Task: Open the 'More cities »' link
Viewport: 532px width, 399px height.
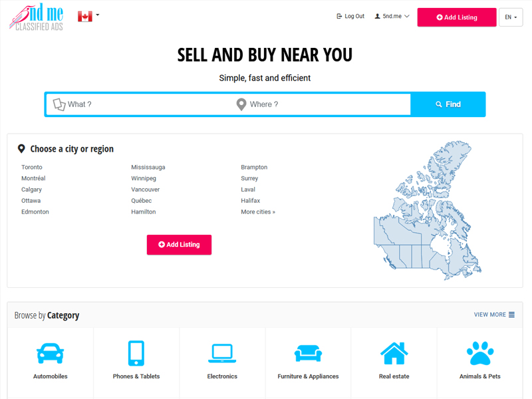Action: click(x=258, y=212)
